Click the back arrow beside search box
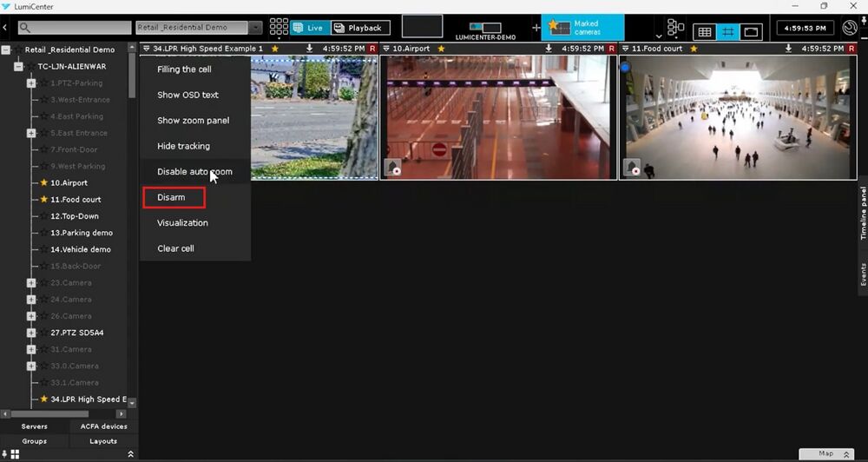 tap(6, 28)
